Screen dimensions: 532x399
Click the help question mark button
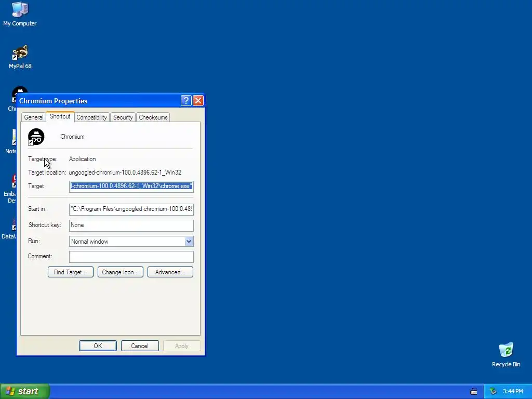(x=186, y=100)
